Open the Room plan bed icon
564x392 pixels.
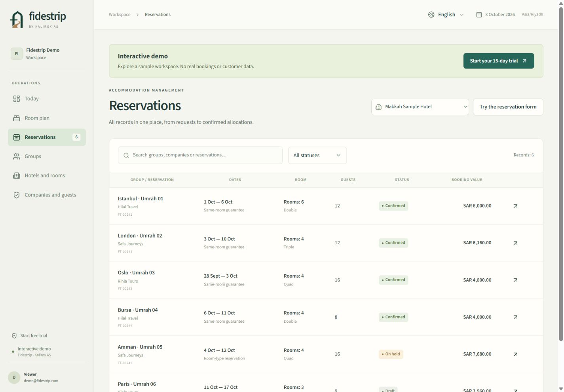tap(16, 118)
